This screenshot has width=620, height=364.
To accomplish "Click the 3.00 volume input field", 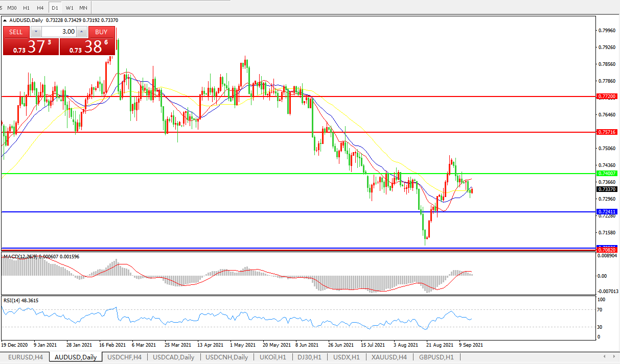I will click(59, 32).
